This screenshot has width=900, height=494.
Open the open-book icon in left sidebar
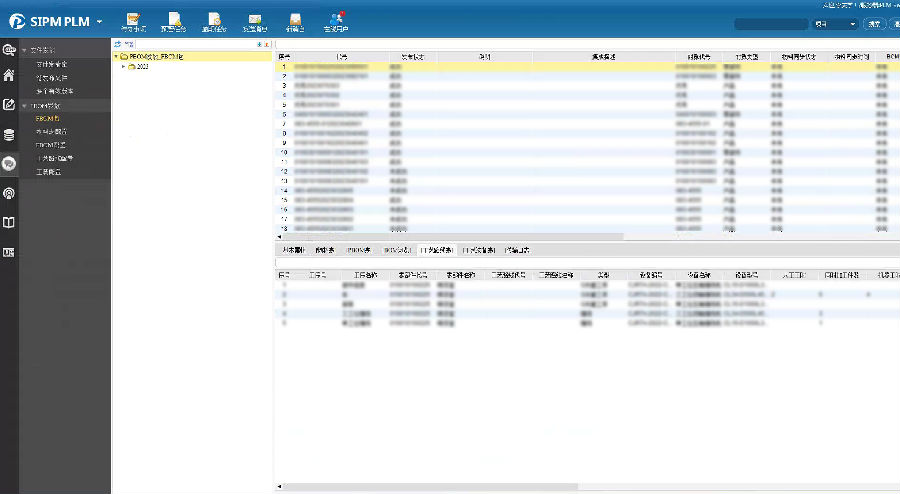click(x=9, y=223)
